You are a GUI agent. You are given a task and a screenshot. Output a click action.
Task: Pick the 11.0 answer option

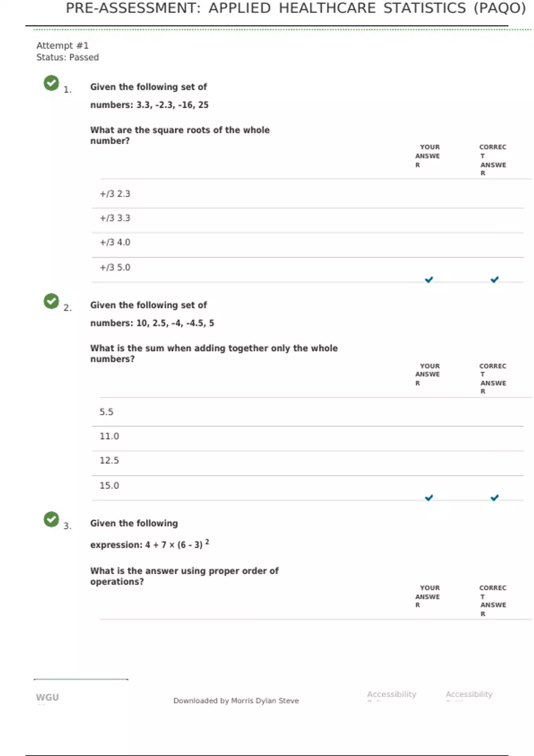[x=109, y=436]
